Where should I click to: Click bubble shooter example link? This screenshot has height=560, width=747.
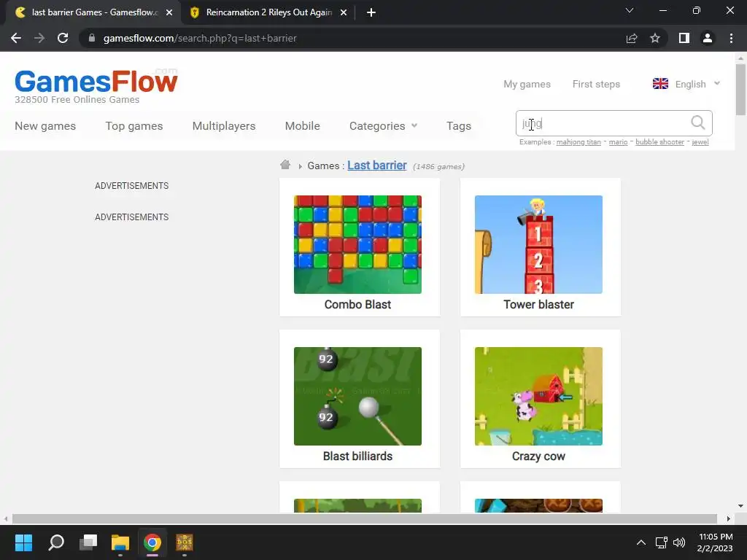tap(659, 142)
